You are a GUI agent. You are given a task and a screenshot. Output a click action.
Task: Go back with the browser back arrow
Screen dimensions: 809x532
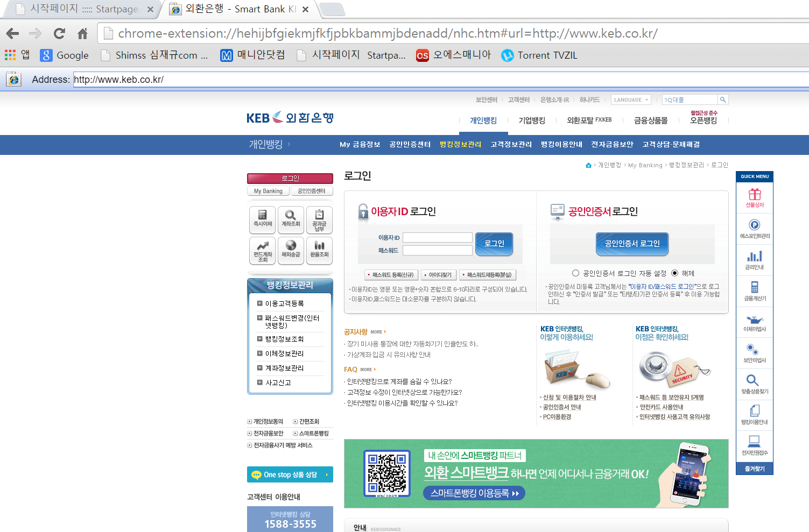[x=12, y=33]
